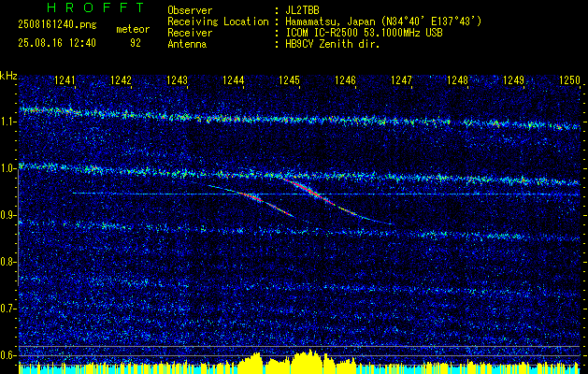Click the Receiver label
This screenshot has height=374, width=588.
coord(190,33)
